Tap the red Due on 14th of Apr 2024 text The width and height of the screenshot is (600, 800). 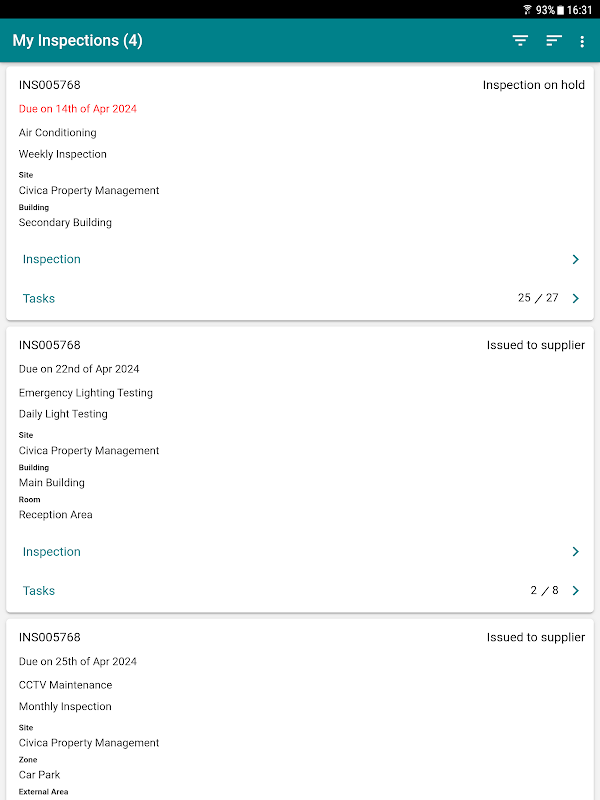[x=78, y=109]
